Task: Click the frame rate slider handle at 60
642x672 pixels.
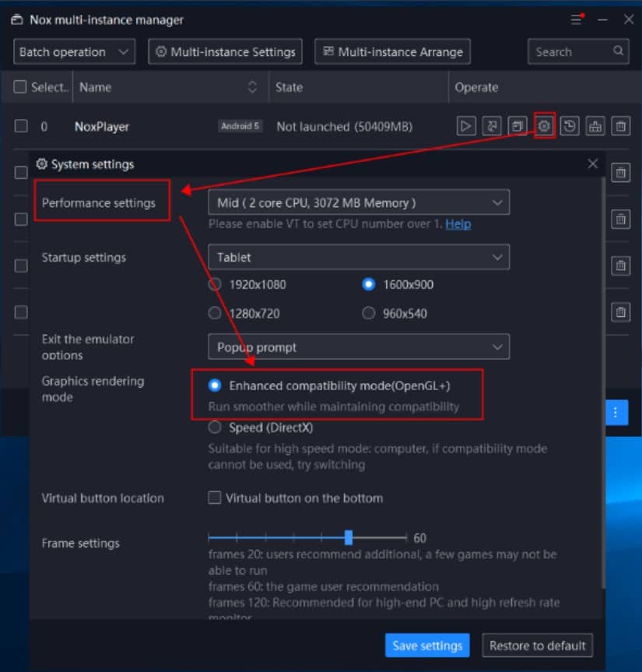Action: 349,537
